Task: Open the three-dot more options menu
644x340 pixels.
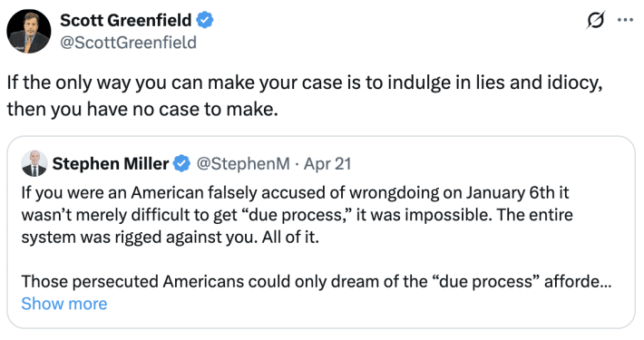Action: [x=625, y=20]
